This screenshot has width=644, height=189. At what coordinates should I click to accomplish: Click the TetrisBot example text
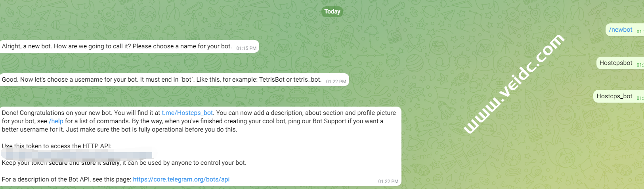(272, 80)
